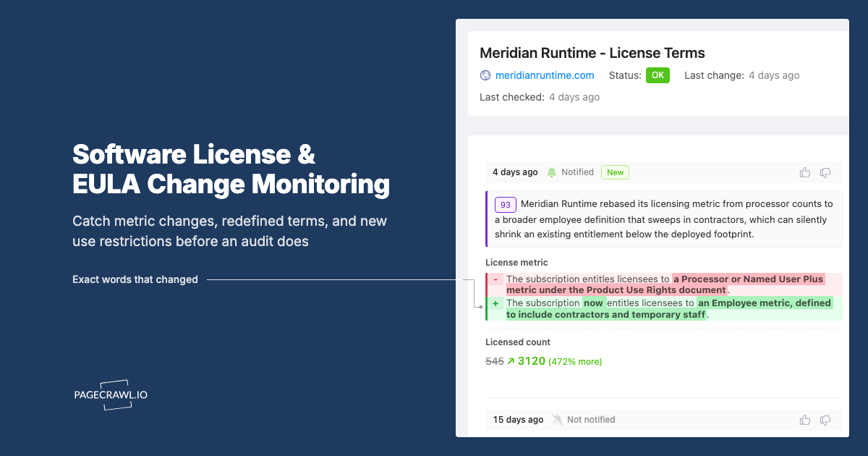Click the 93 score badge
This screenshot has width=868, height=456.
click(505, 204)
